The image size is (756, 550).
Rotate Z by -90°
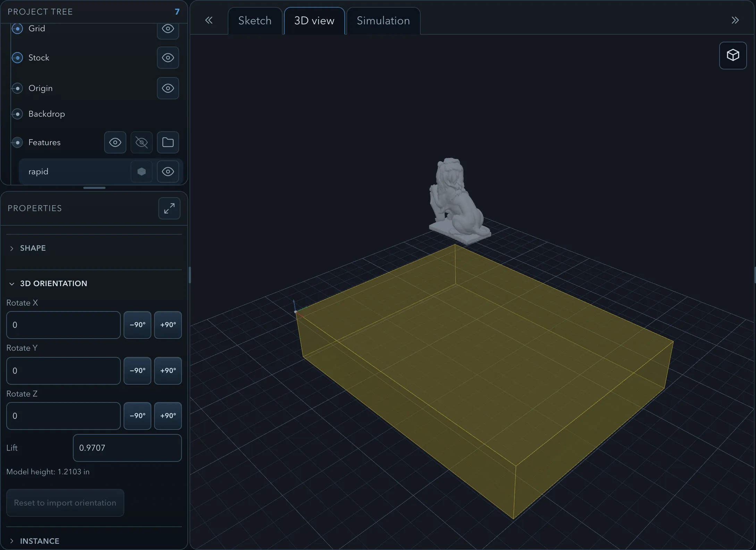point(137,416)
